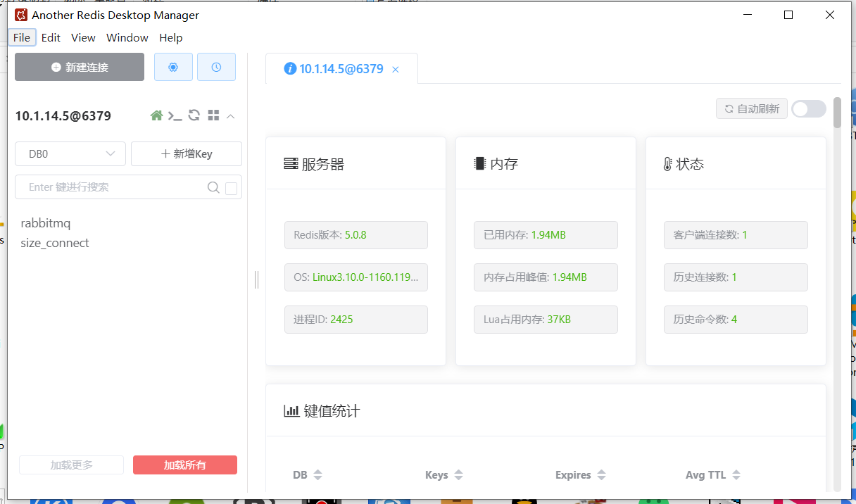The height and width of the screenshot is (504, 856).
Task: Click the 进程ID 2425 field
Action: tap(356, 320)
